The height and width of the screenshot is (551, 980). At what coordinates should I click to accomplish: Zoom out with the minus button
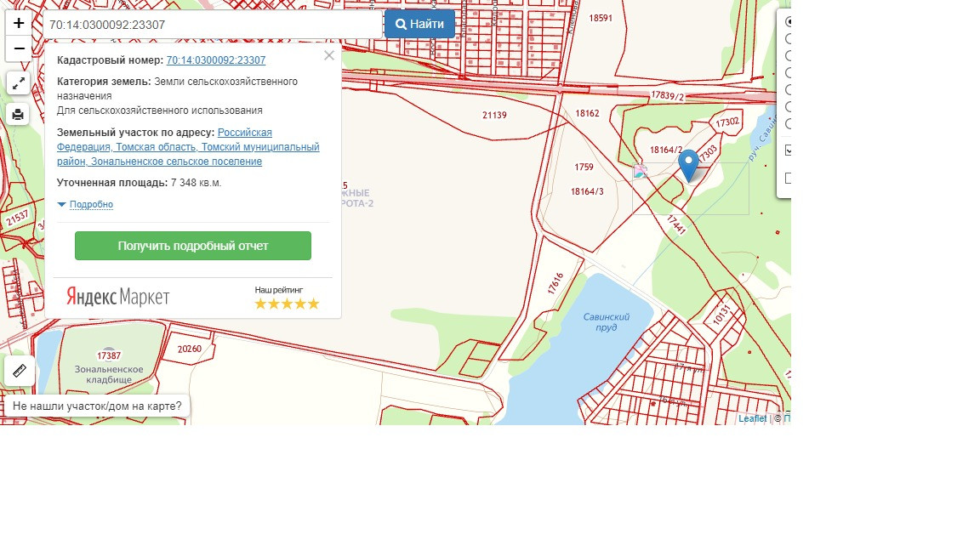pos(19,48)
